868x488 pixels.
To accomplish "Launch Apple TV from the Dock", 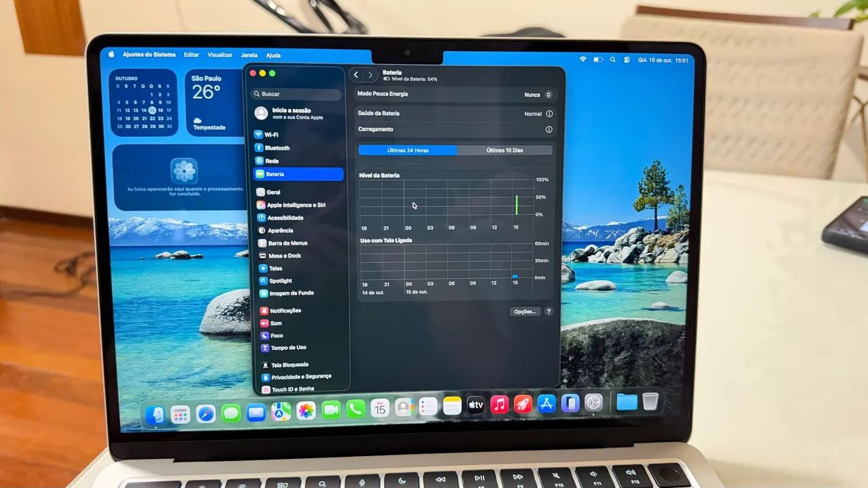I will tap(475, 405).
